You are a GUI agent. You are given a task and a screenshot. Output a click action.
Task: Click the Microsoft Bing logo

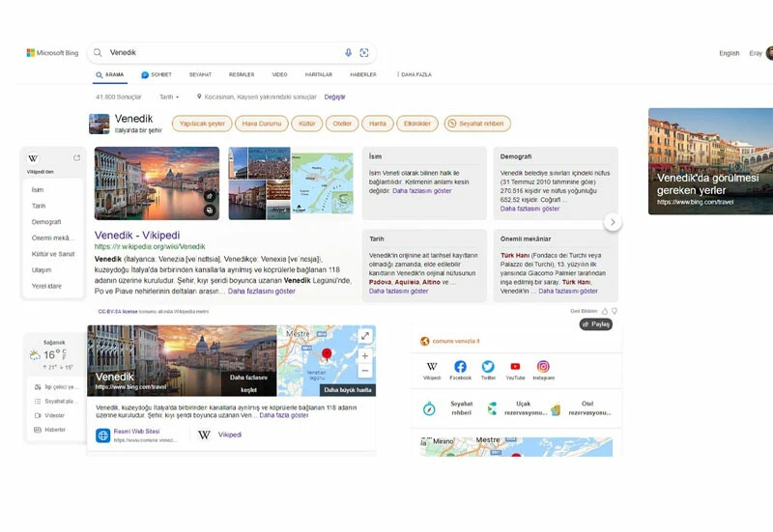point(52,53)
